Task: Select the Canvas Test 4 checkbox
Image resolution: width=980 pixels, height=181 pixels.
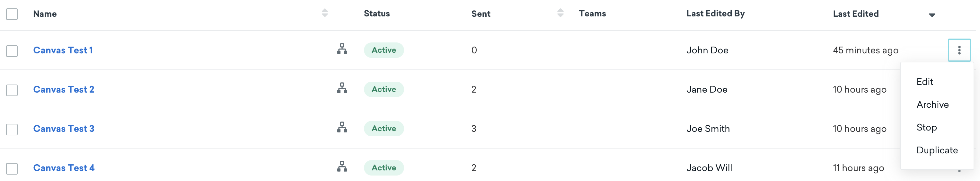Action: tap(12, 169)
